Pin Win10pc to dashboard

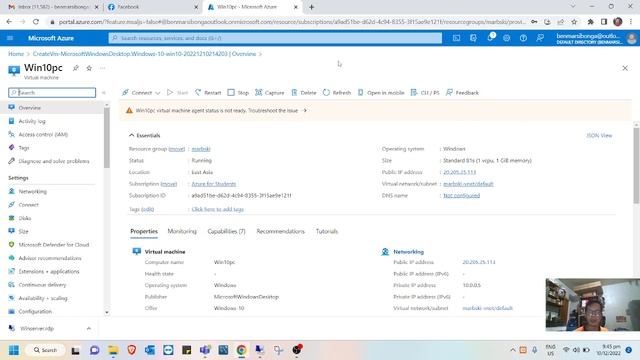(76, 68)
